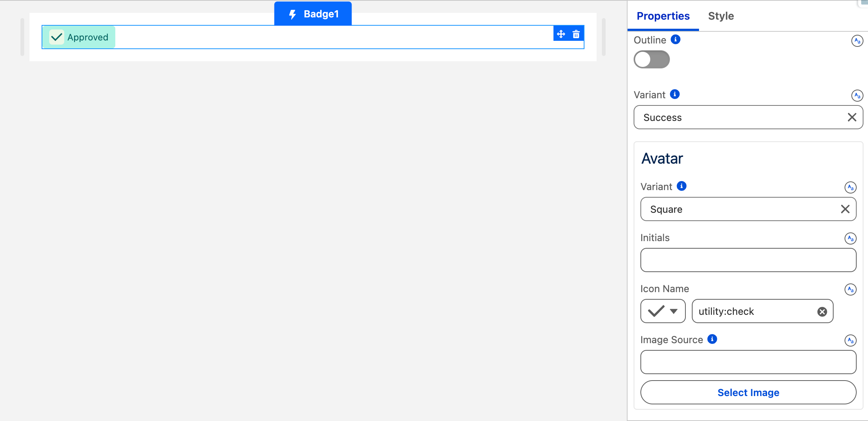This screenshot has height=421, width=868.
Task: Select the Properties tab
Action: tap(663, 16)
